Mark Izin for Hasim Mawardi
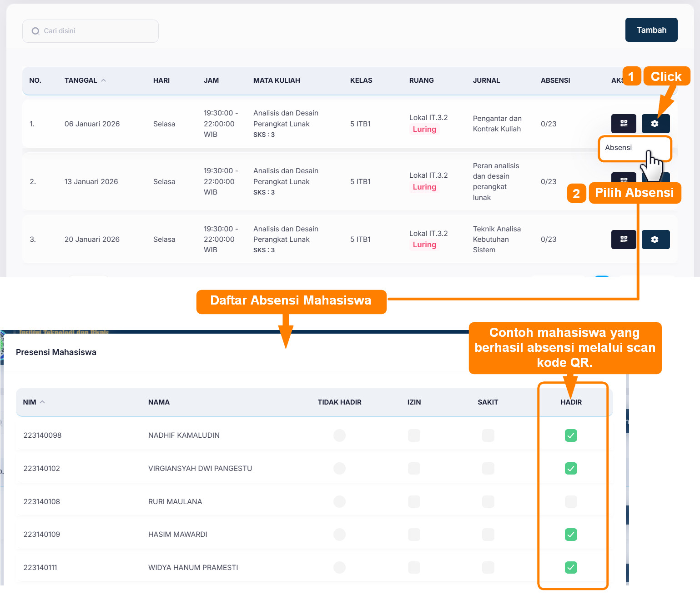700x595 pixels. (x=414, y=535)
